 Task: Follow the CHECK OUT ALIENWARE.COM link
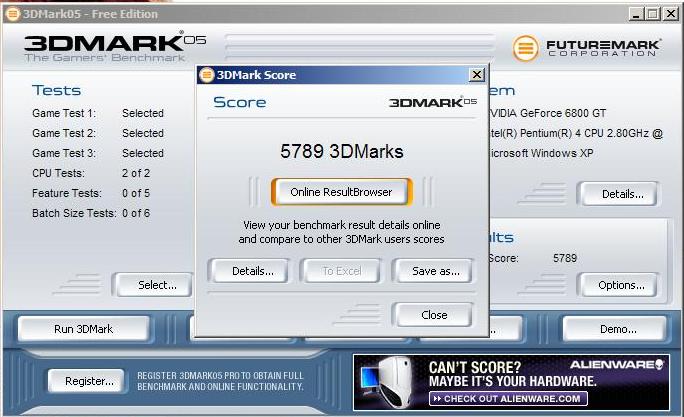pos(509,399)
